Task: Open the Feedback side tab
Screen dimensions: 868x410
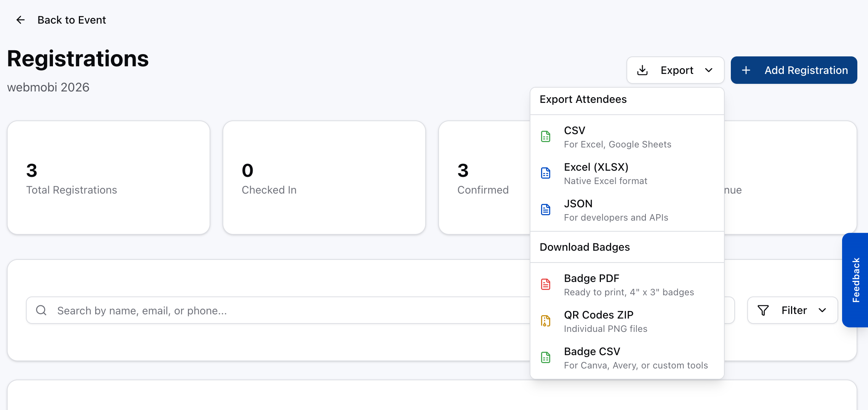Action: [855, 280]
